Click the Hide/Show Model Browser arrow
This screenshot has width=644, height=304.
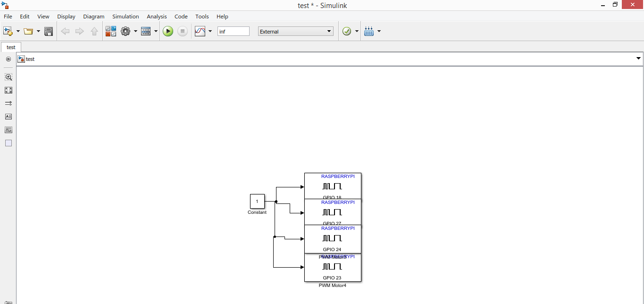(x=8, y=59)
